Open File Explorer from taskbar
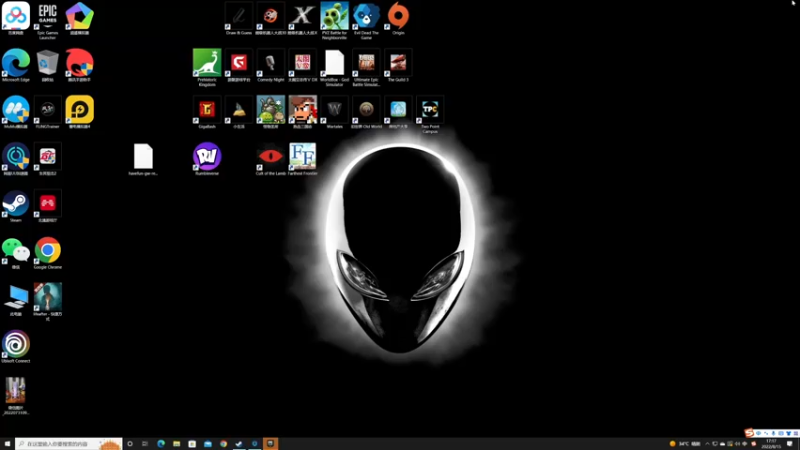800x450 pixels. (x=177, y=444)
